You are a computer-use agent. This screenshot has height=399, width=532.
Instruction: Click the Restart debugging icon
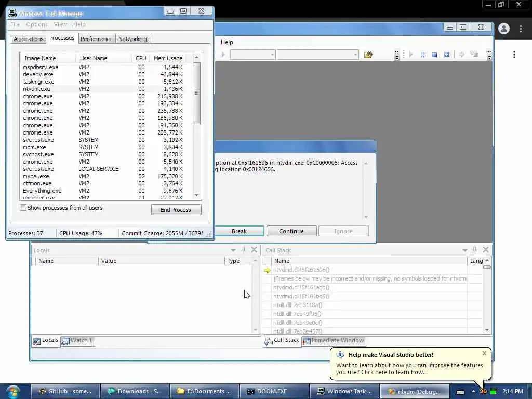pyautogui.click(x=447, y=55)
